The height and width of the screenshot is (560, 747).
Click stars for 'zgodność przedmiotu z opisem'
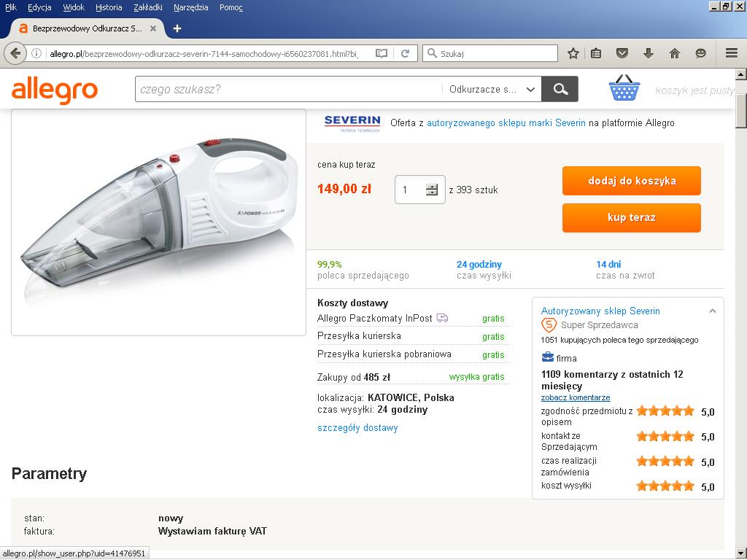point(665,411)
